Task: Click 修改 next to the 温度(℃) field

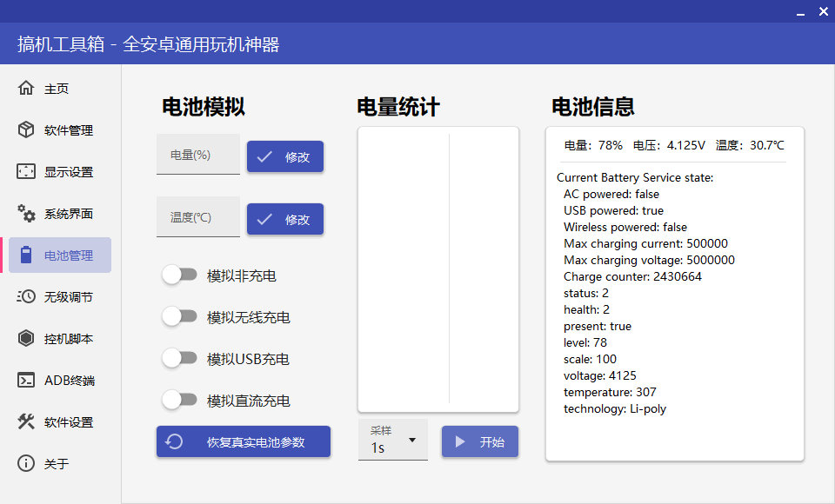Action: click(285, 219)
